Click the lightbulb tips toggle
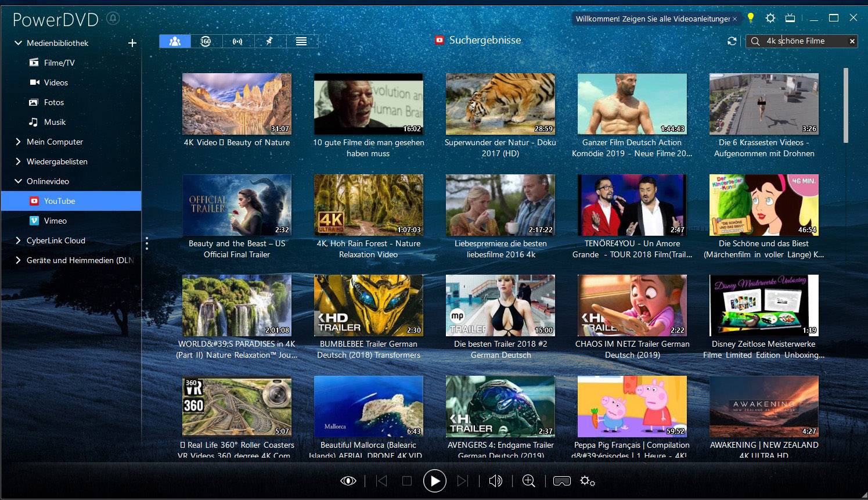The height and width of the screenshot is (500, 868). coord(750,18)
